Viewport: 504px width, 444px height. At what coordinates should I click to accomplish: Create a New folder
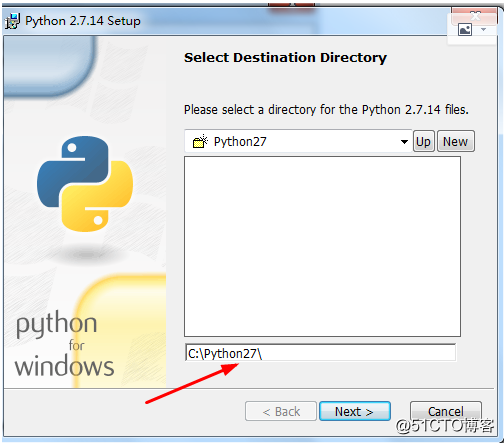click(455, 141)
